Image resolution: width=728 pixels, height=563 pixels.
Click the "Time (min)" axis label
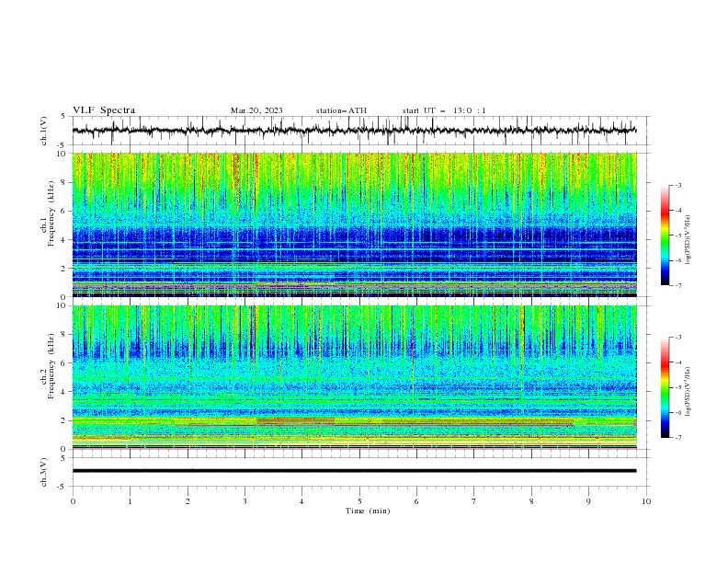pos(368,511)
